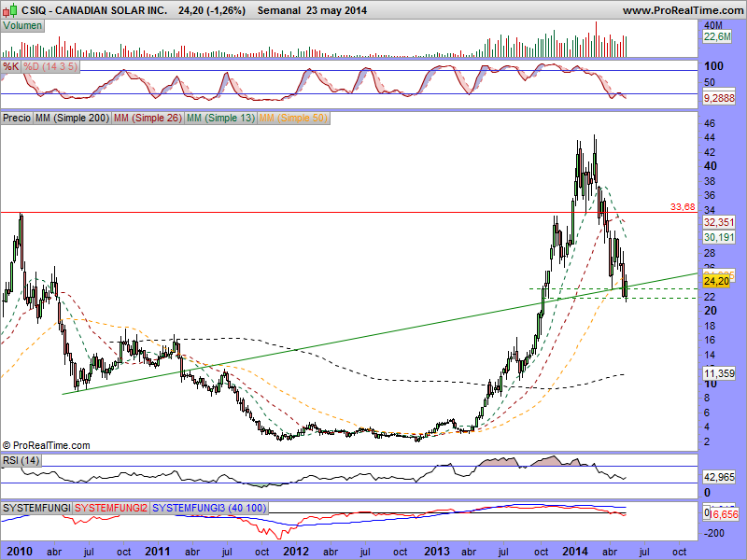Screen dimensions: 747x560
Task: Select the 2011 year marker on time axis
Action: [158, 552]
